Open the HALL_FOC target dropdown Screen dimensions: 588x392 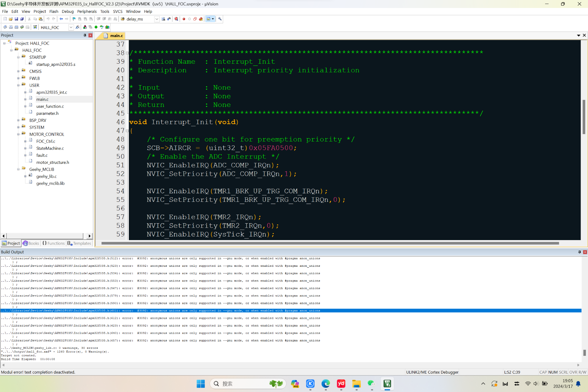click(71, 27)
